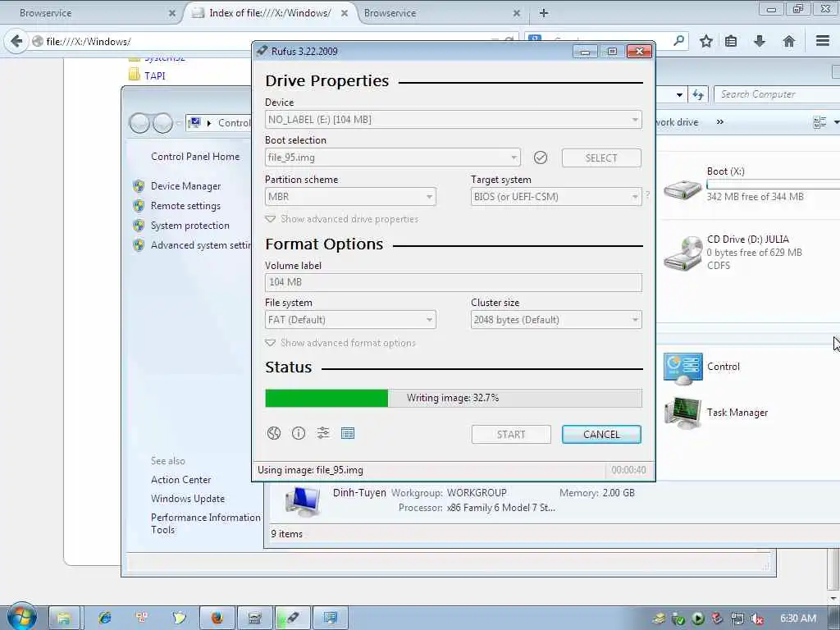This screenshot has width=840, height=630.
Task: Open a new Firefox tab
Action: [544, 13]
